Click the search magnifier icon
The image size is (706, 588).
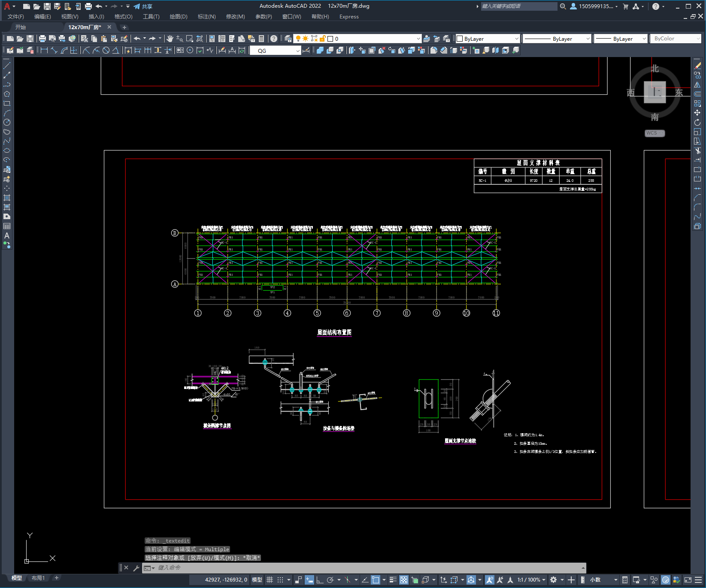563,6
